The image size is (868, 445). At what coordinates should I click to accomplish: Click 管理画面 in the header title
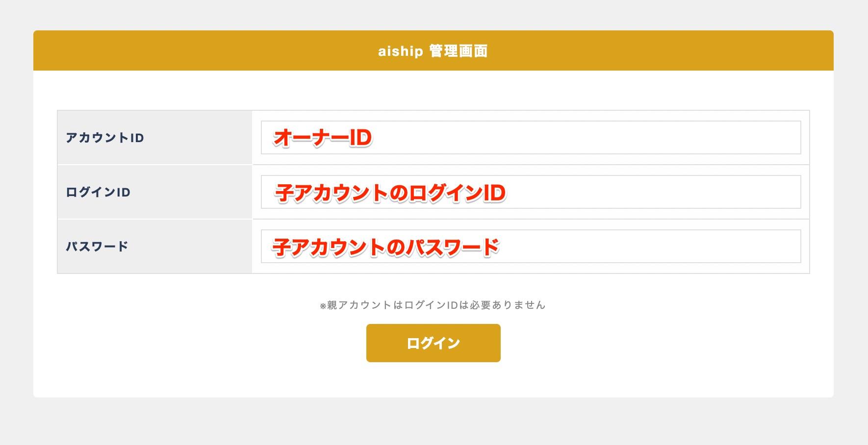tap(459, 51)
